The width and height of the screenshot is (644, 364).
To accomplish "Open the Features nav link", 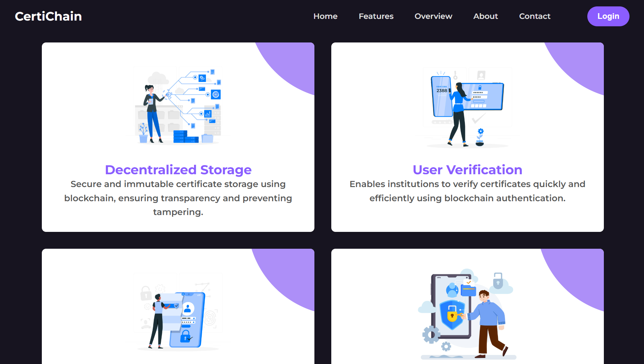I will [376, 16].
